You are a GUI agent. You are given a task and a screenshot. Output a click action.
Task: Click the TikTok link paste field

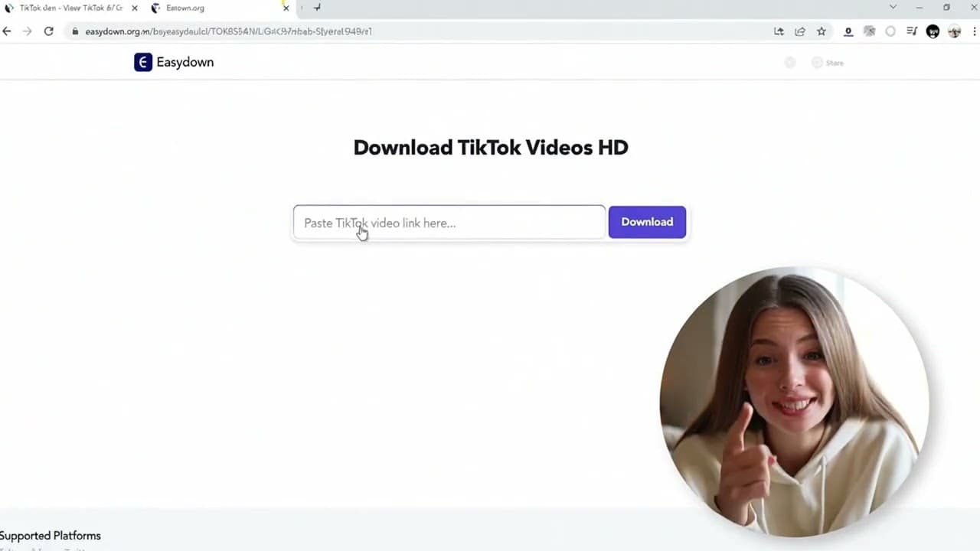[449, 223]
